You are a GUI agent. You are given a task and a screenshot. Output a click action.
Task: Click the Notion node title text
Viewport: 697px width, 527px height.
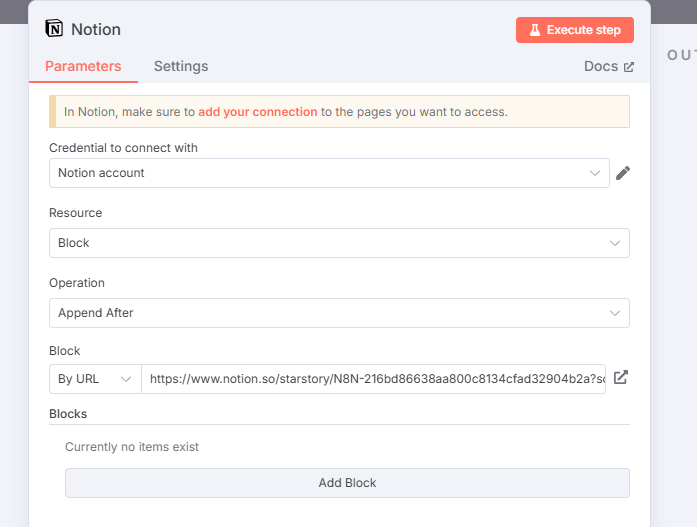click(x=96, y=29)
